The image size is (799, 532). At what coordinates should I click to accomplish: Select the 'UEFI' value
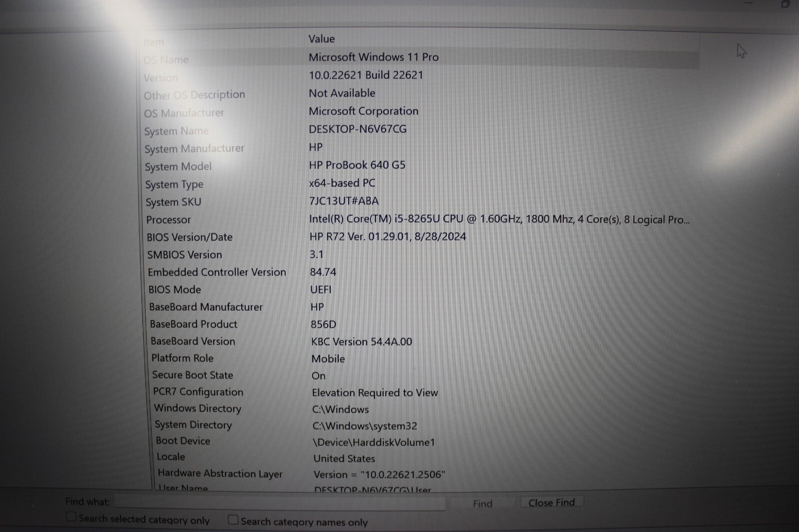[x=321, y=289]
